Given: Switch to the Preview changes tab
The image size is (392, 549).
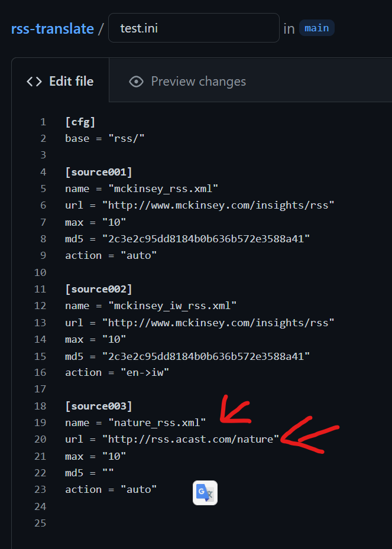Looking at the screenshot, I should tap(187, 82).
